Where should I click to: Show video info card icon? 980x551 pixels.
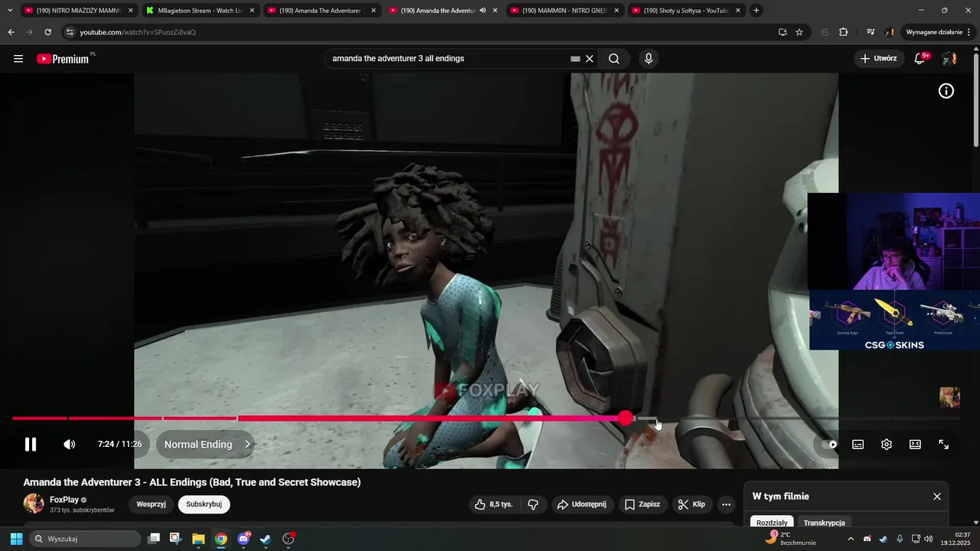click(x=946, y=91)
